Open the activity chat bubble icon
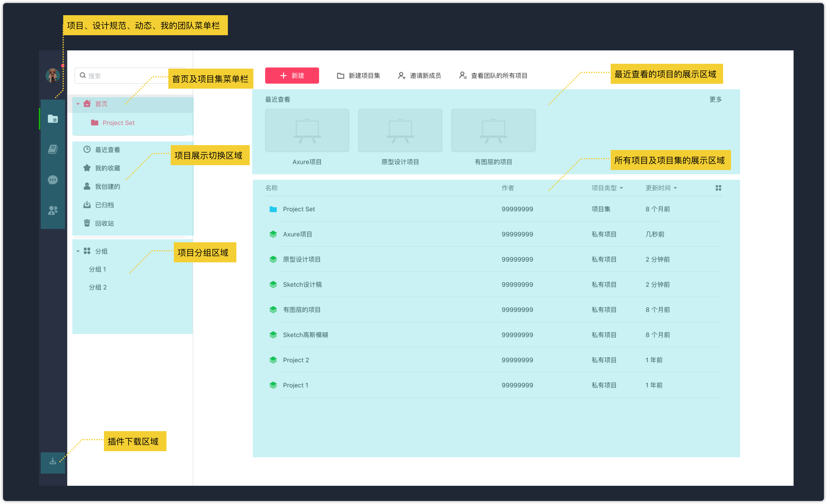 (53, 180)
